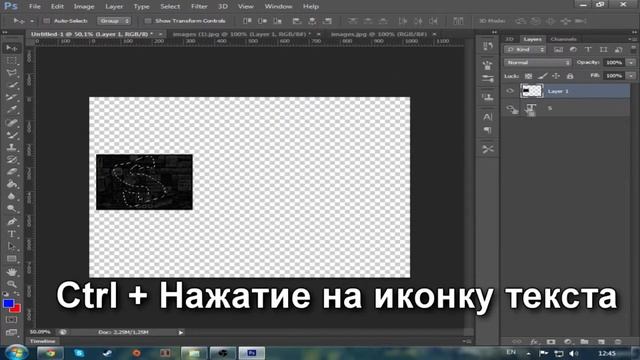Viewport: 640px width, 360px height.
Task: Open the Character panel icon
Action: pyautogui.click(x=488, y=117)
